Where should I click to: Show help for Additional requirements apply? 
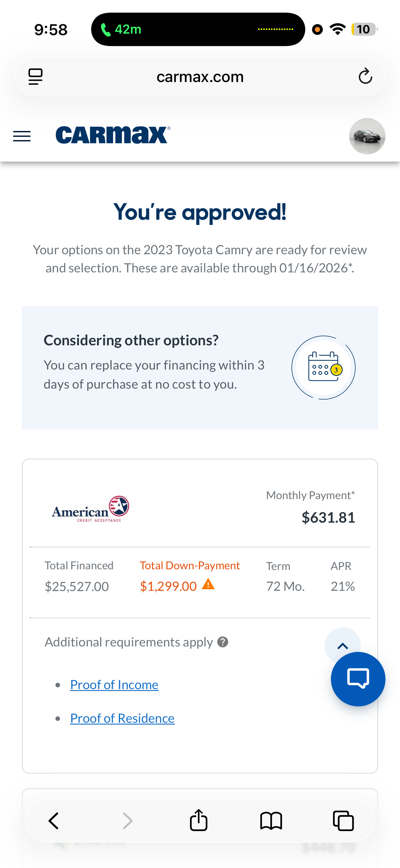223,642
